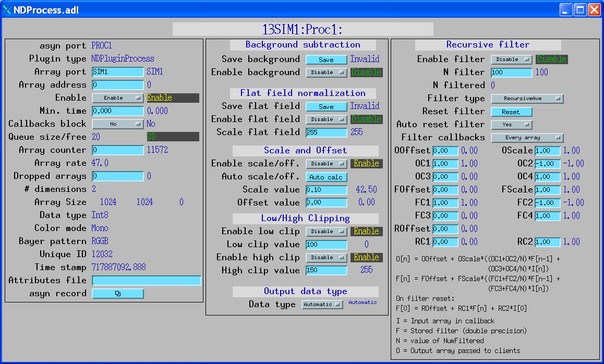Toggle the Enable low clip menu

pos(326,232)
